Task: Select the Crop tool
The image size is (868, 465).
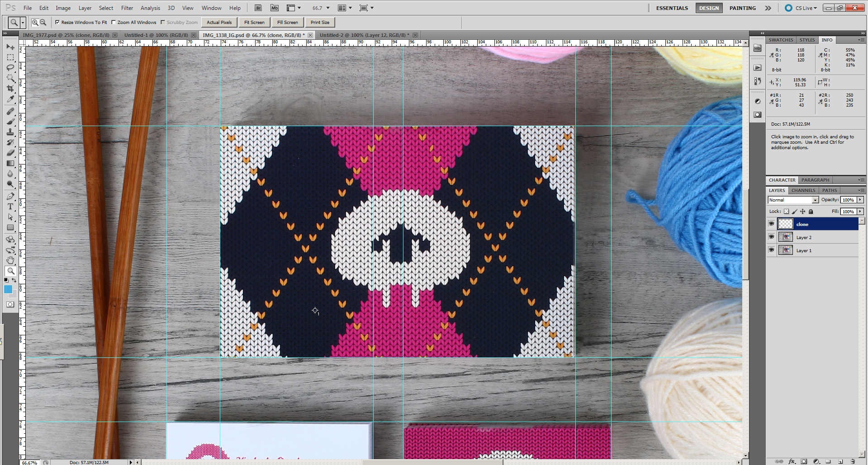Action: 10,89
